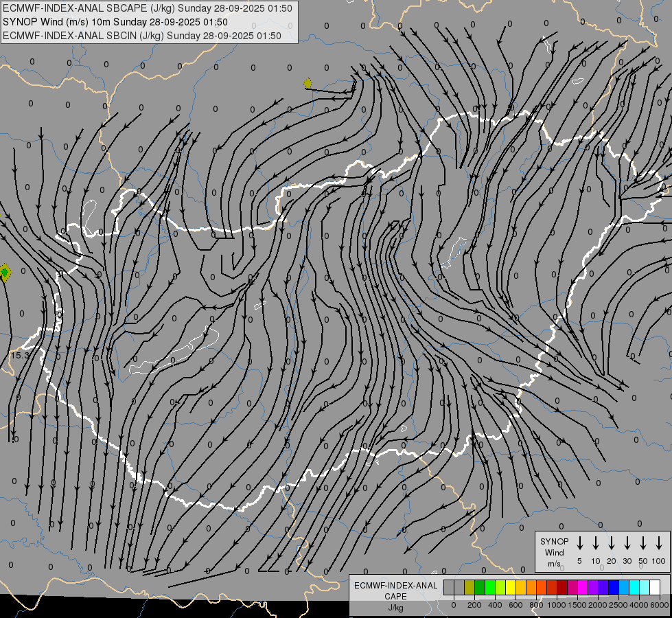Pick the dark red swatch in the CAPE legend
This screenshot has height=618, width=672.
(562, 587)
